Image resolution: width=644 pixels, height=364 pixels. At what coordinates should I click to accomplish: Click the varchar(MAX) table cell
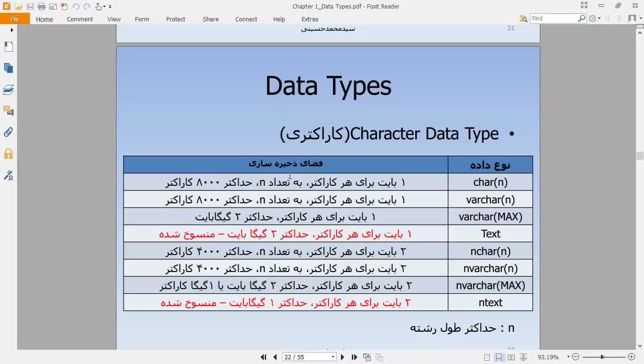(490, 217)
